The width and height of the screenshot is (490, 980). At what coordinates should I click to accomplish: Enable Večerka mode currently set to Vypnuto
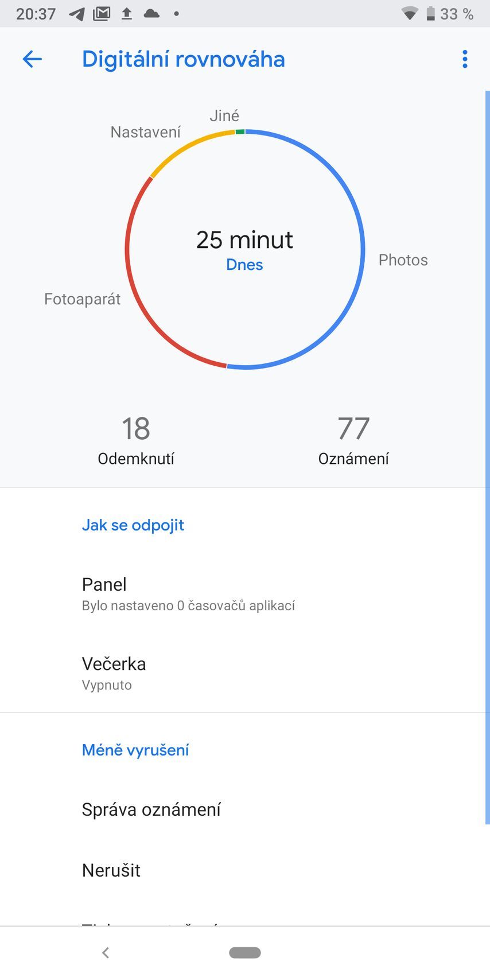(x=114, y=672)
